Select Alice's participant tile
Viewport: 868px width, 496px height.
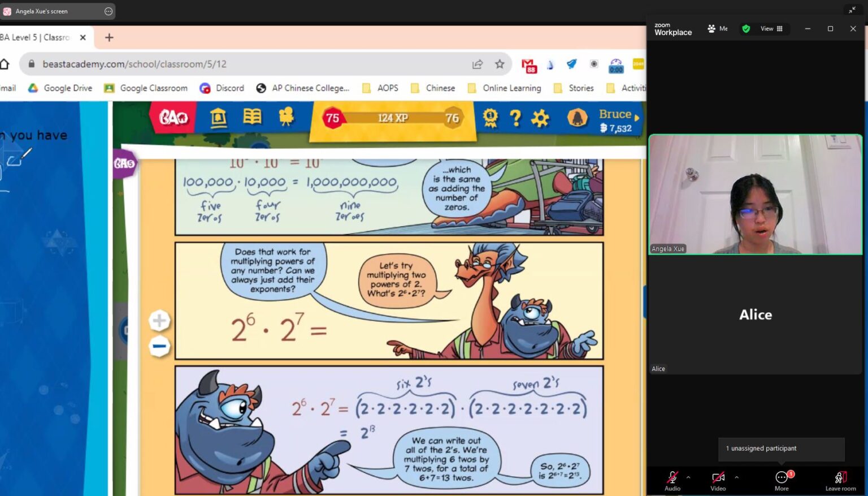tap(756, 315)
